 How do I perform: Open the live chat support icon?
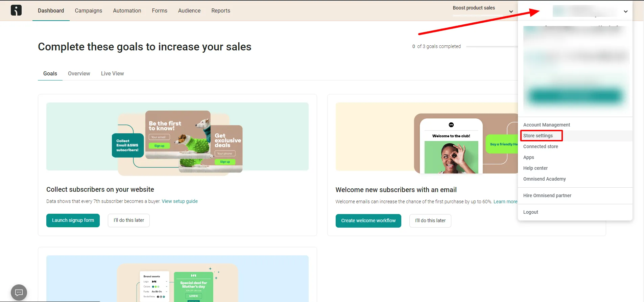coord(19,293)
